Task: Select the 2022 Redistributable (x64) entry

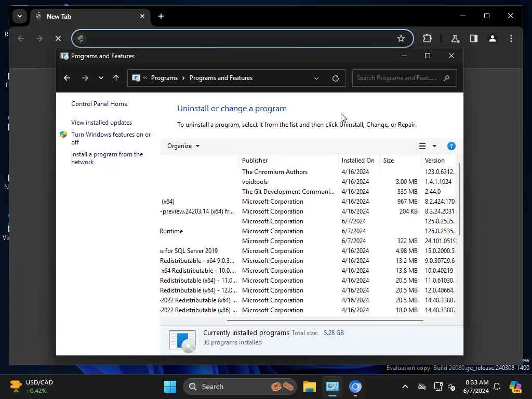Action: [x=307, y=300]
